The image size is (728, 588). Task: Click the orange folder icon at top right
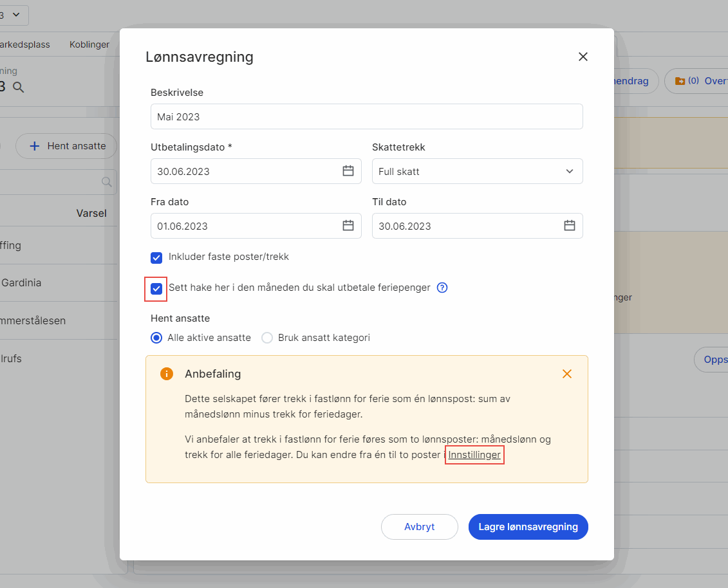click(x=680, y=81)
